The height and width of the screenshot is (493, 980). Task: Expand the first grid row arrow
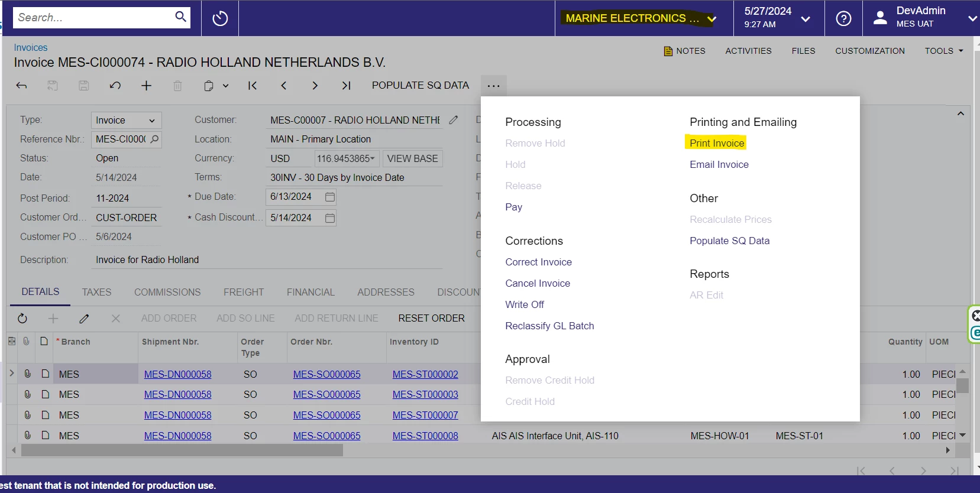click(12, 374)
